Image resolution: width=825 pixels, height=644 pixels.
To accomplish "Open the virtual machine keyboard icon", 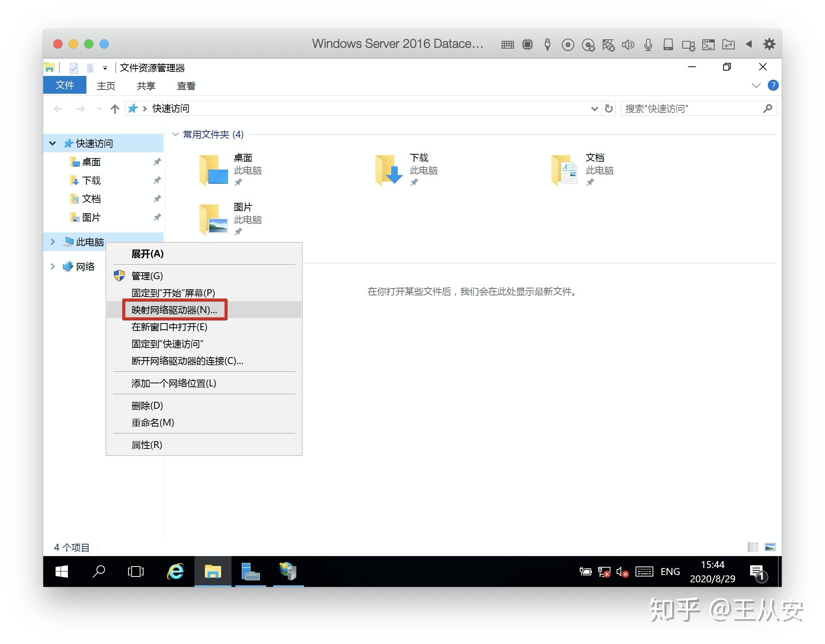I will coord(507,44).
